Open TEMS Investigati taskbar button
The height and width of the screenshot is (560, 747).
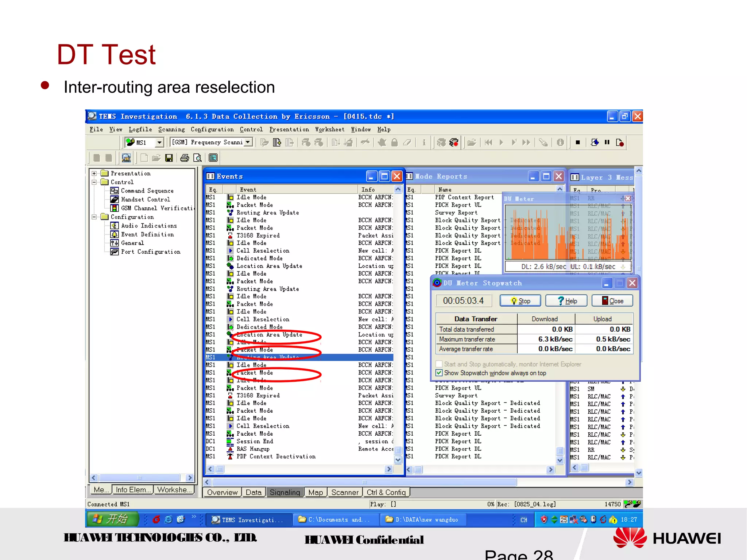249,520
